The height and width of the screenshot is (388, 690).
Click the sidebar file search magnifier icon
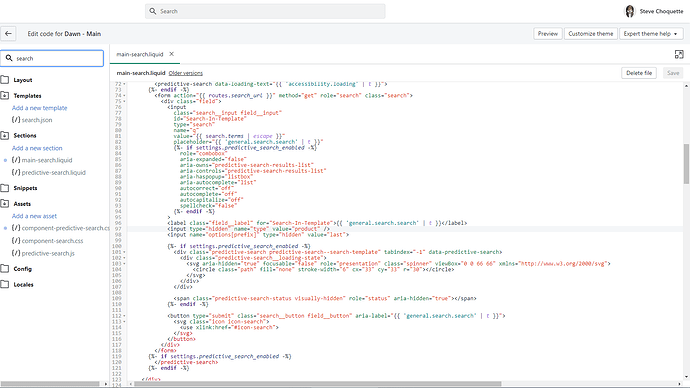tap(9, 58)
